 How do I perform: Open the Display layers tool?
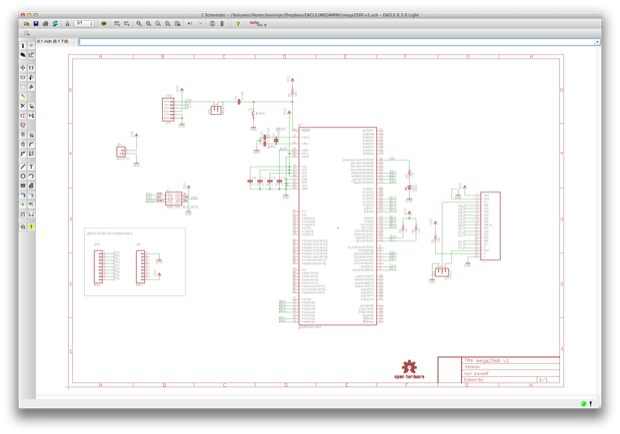pos(23,55)
